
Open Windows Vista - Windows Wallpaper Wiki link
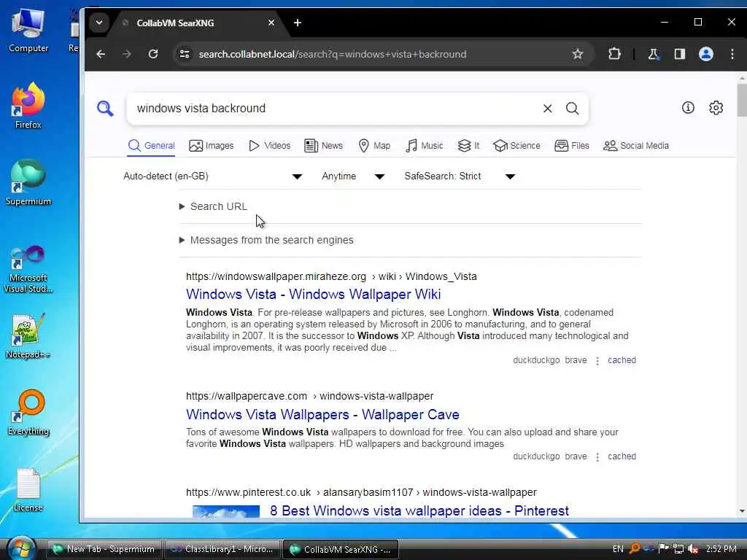click(314, 295)
